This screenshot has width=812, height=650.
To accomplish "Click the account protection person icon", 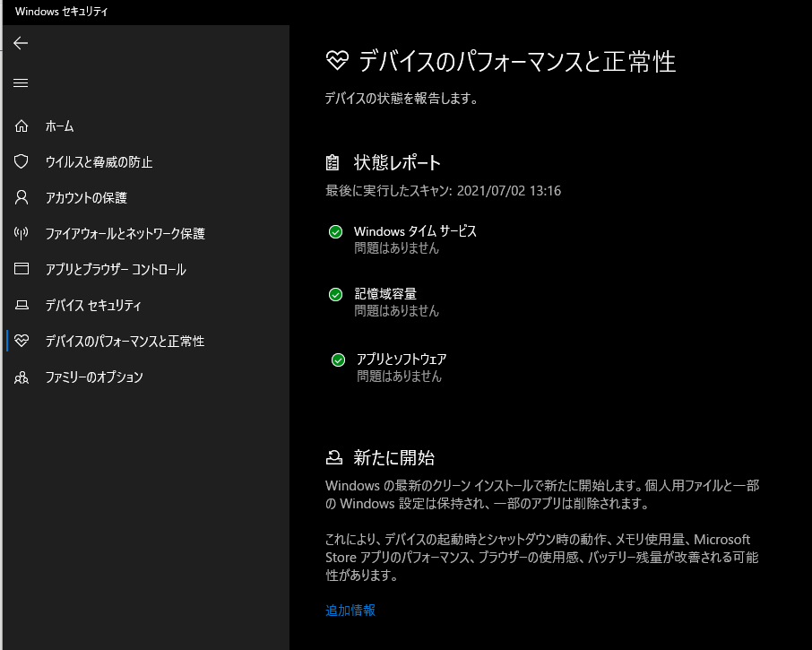I will point(22,197).
